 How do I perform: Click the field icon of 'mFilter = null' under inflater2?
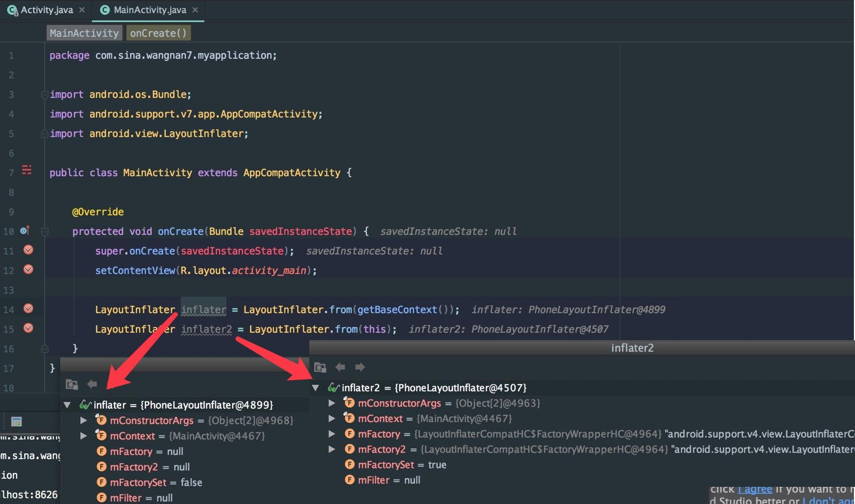click(350, 480)
